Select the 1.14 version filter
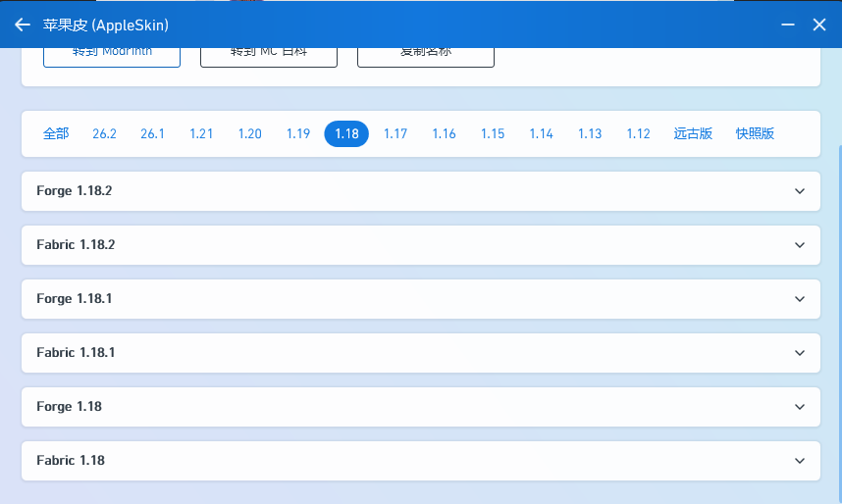 tap(542, 133)
